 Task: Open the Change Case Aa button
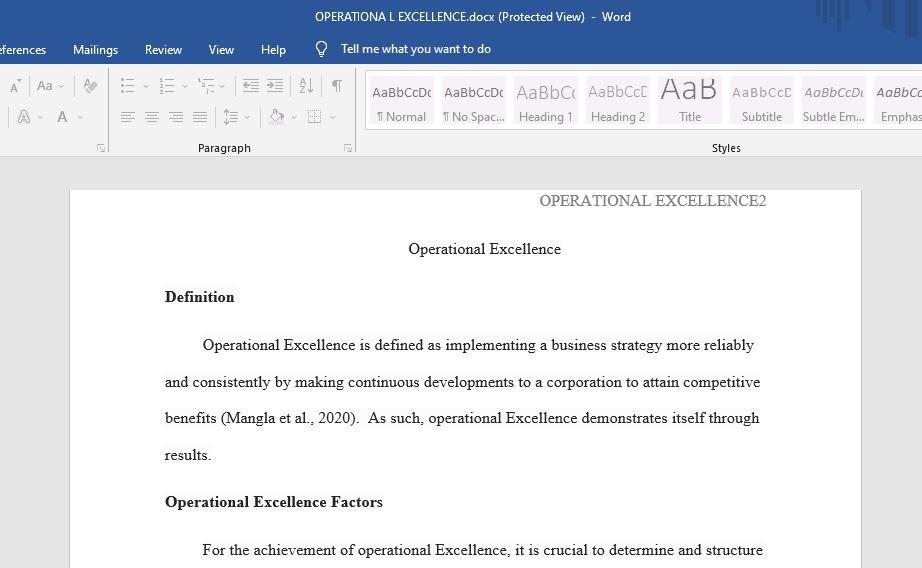45,86
